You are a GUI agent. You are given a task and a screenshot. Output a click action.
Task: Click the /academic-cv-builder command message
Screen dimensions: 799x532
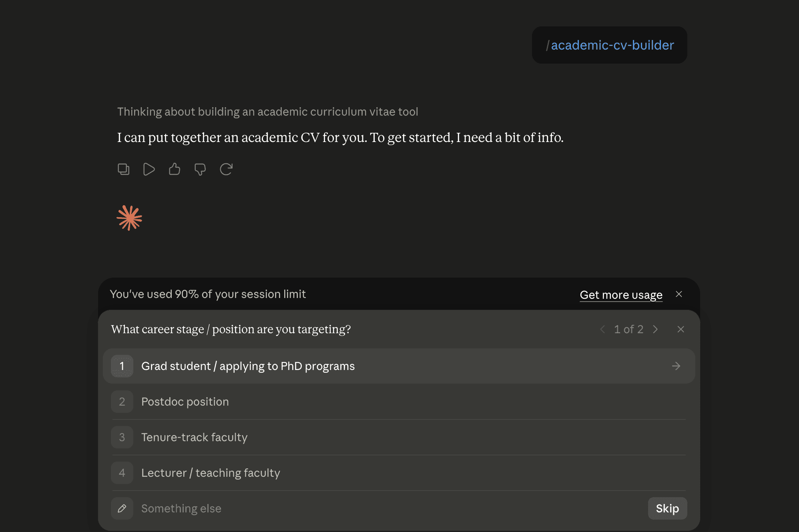[609, 45]
